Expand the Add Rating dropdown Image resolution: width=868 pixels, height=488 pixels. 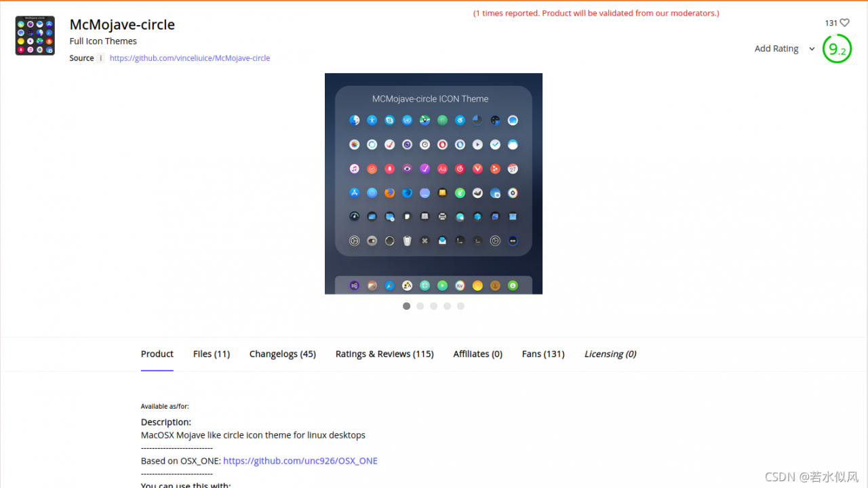coord(785,49)
